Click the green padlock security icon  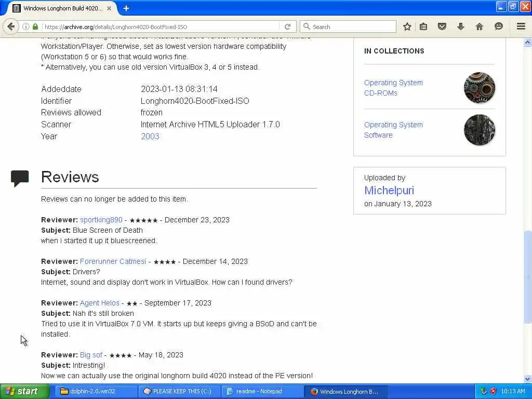pos(35,26)
